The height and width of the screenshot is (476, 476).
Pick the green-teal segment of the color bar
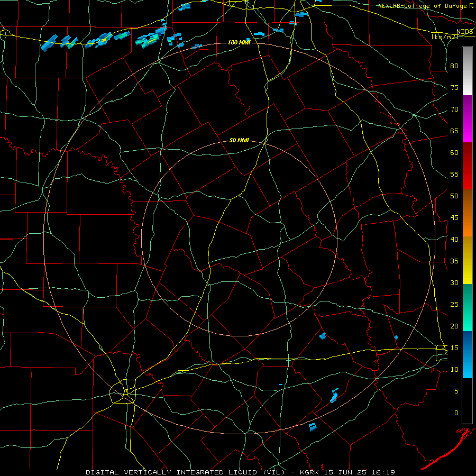coord(467,307)
